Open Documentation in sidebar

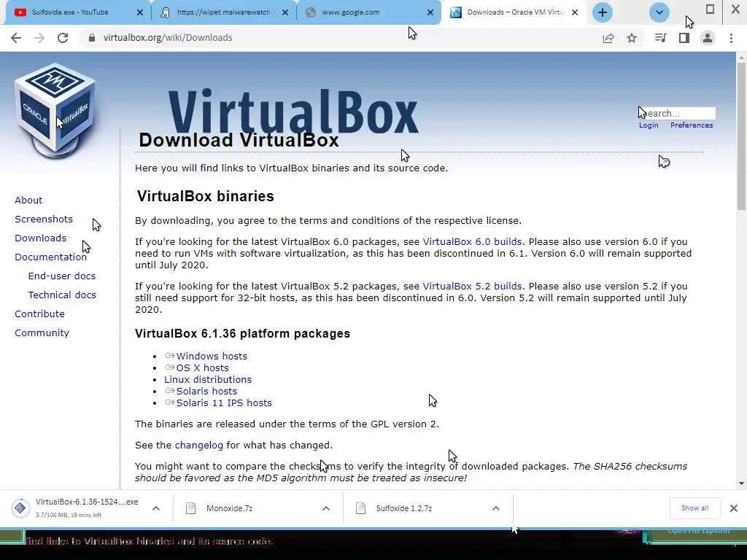50,257
